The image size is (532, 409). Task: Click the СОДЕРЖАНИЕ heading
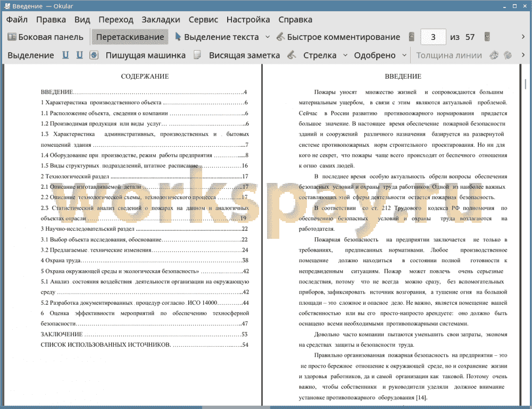tap(145, 76)
